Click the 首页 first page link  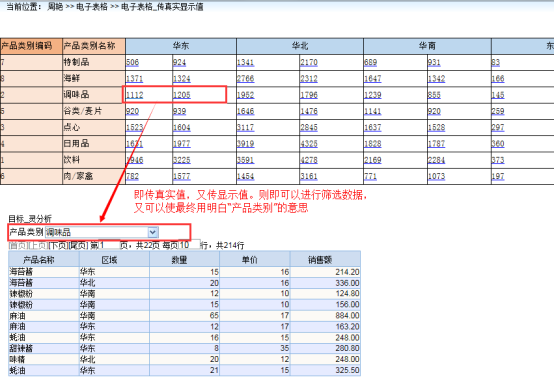18,245
